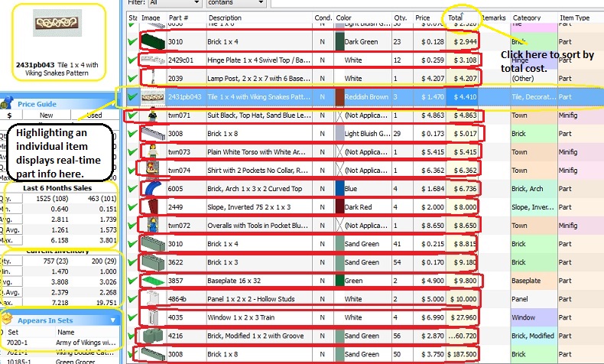Click the dark red slope 2449 image
This screenshot has width=604, height=364.
153,206
